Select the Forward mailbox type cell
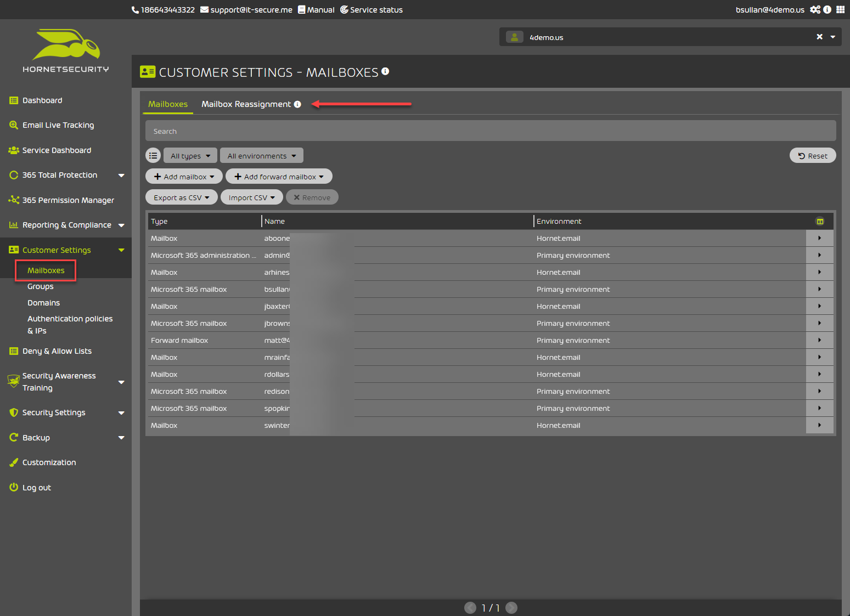The width and height of the screenshot is (850, 616). (179, 341)
